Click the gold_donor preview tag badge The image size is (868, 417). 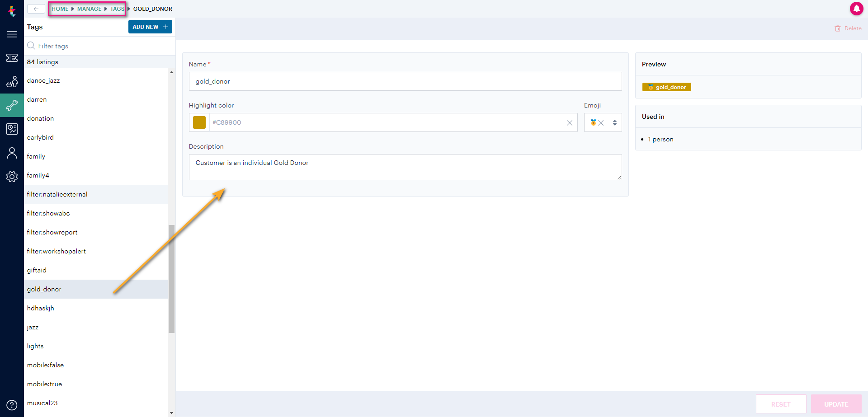[x=666, y=87]
